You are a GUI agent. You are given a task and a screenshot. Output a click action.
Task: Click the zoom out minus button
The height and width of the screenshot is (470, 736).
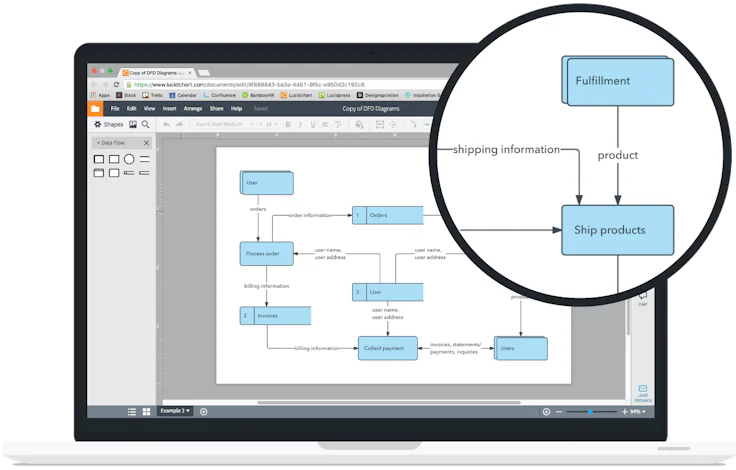click(x=559, y=412)
